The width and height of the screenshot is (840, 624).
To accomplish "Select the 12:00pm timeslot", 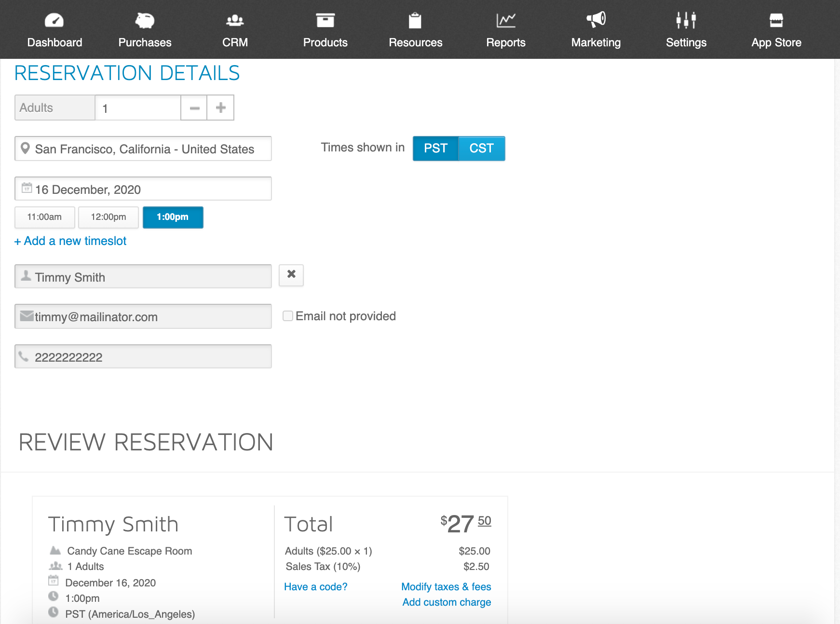I will pos(108,217).
